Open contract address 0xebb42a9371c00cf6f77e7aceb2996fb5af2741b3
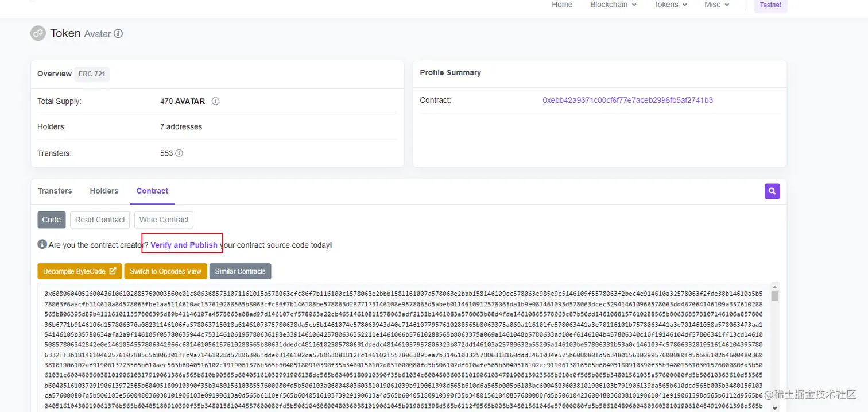This screenshot has height=412, width=868. click(x=627, y=100)
